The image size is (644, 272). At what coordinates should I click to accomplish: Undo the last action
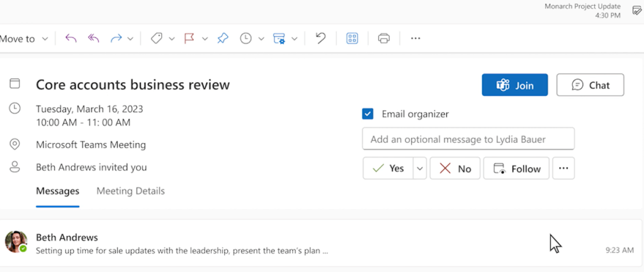click(x=320, y=38)
